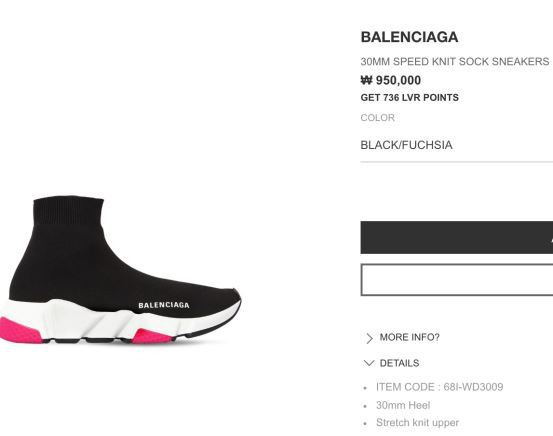Click the COLOR label
This screenshot has height=436, width=553.
tap(377, 118)
